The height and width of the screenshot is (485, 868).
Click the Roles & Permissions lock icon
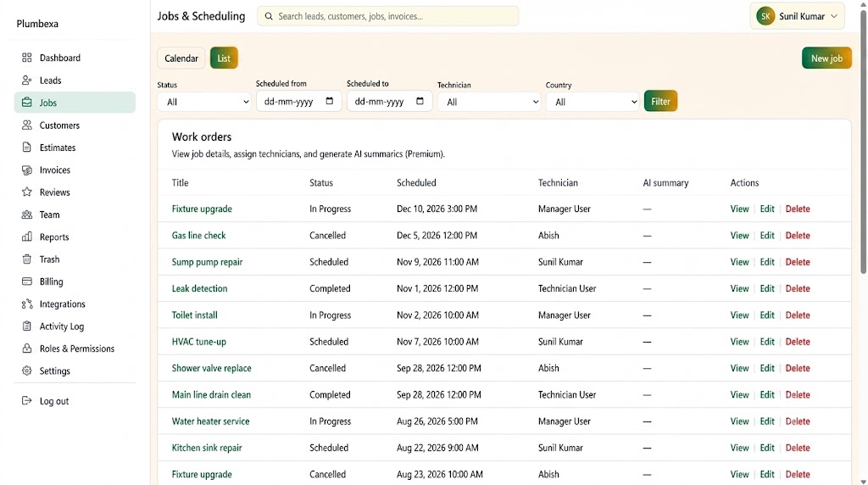[26, 348]
